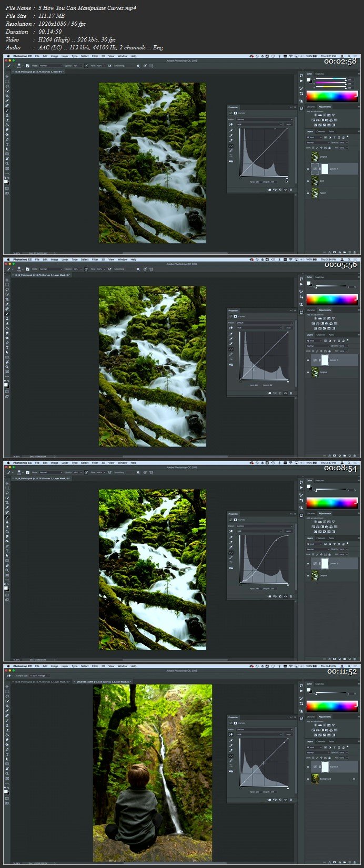This screenshot has width=364, height=868.
Task: Click foreground color swatch in 00:11:52 frame Color panel
Action: pos(308,689)
